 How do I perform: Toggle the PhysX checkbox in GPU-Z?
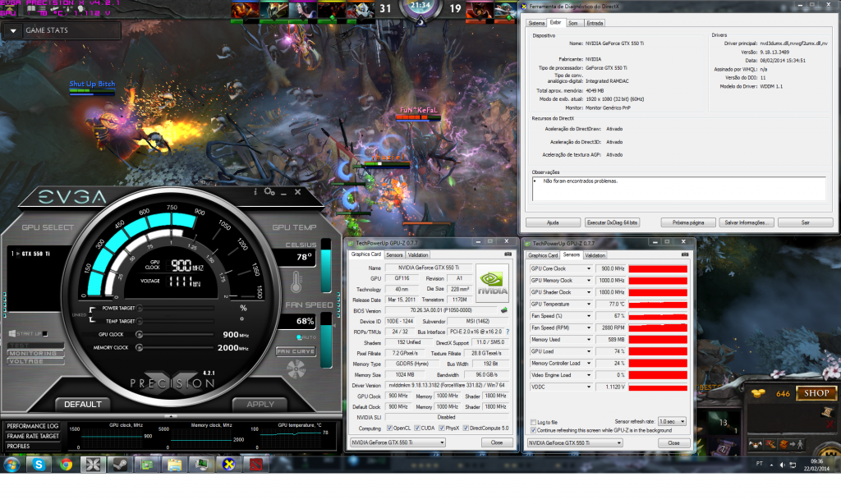(441, 428)
